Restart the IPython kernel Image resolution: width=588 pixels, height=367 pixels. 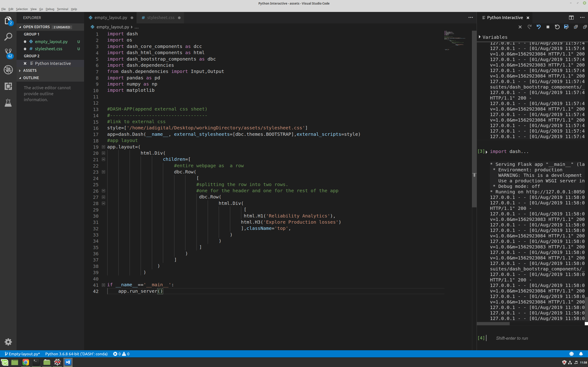pos(557,27)
